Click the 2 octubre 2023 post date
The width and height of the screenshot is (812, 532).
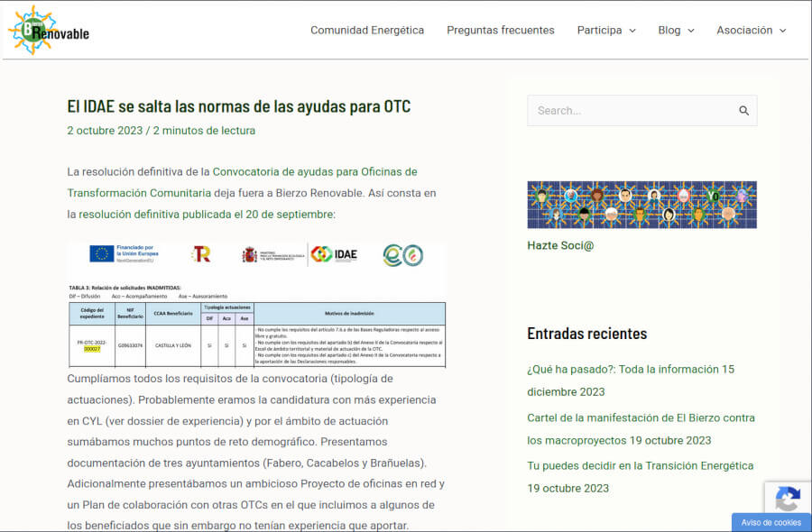(105, 131)
